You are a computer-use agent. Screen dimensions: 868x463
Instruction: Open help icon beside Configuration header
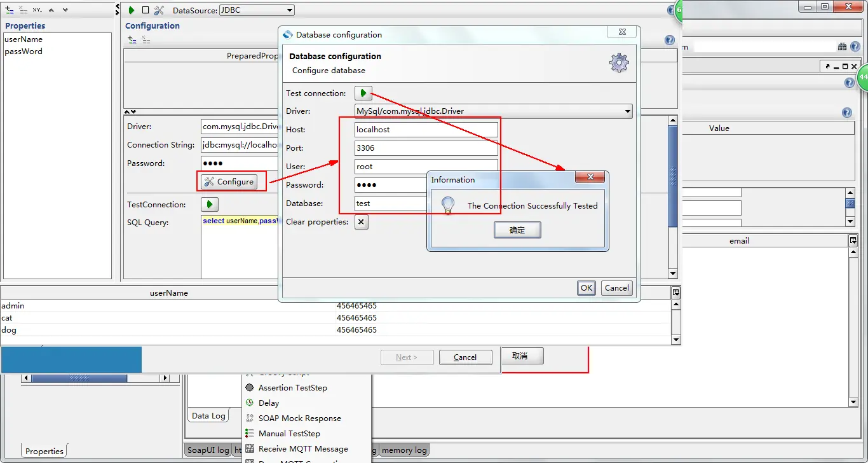click(670, 40)
